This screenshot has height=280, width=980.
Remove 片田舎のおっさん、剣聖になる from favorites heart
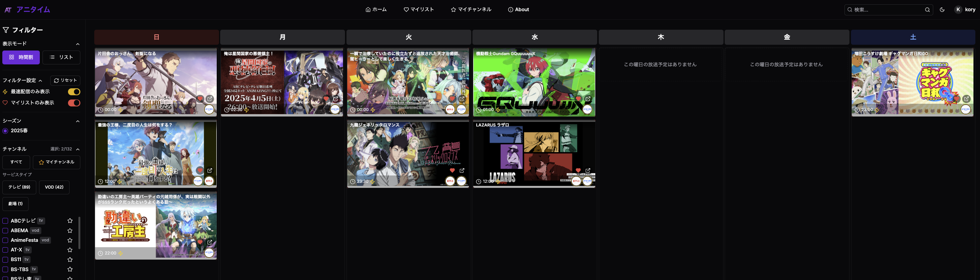pos(200,99)
